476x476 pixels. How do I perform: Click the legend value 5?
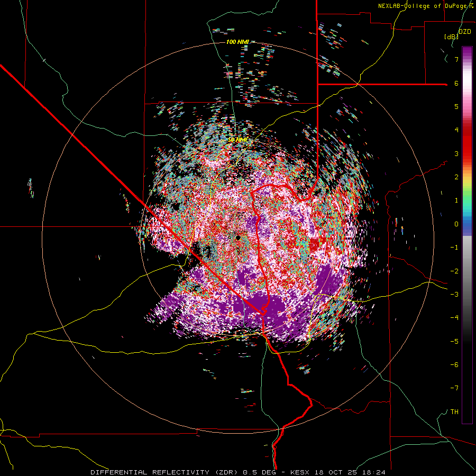pos(456,106)
